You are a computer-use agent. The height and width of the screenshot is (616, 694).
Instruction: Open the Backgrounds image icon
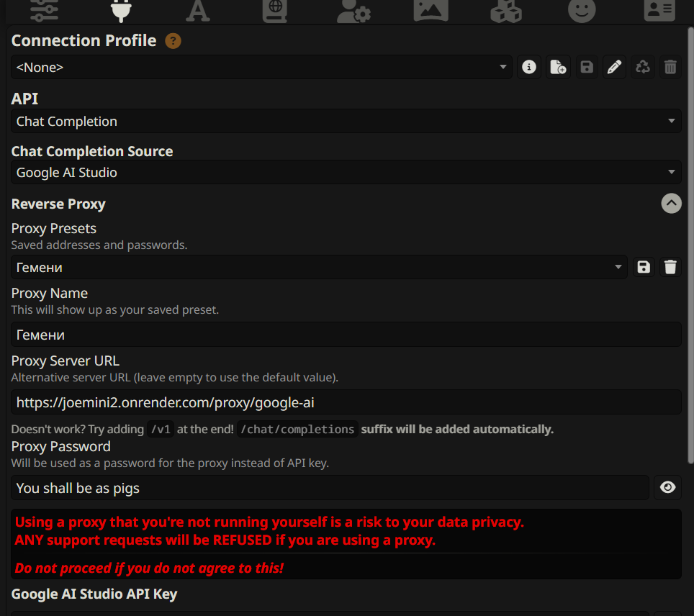(431, 11)
